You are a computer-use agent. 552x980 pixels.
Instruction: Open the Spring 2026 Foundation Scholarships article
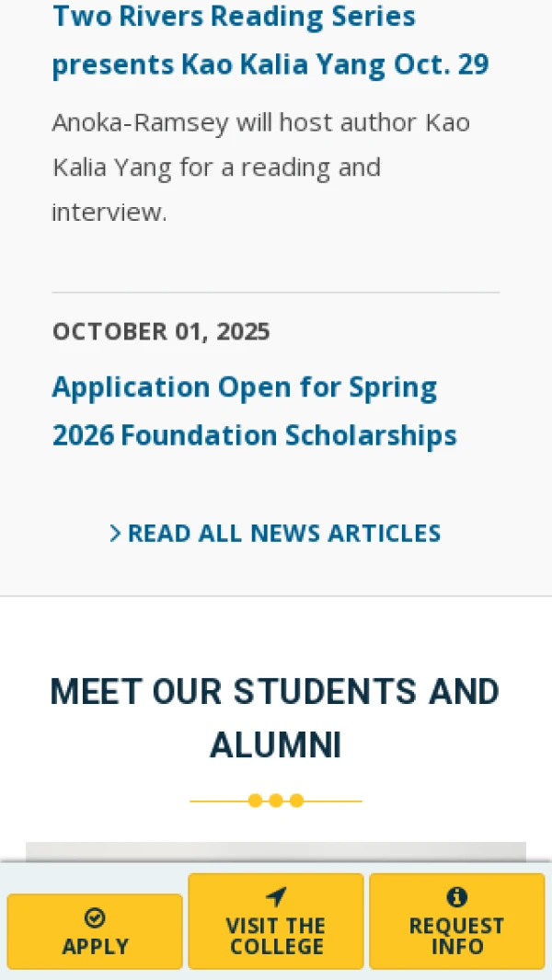(x=254, y=410)
